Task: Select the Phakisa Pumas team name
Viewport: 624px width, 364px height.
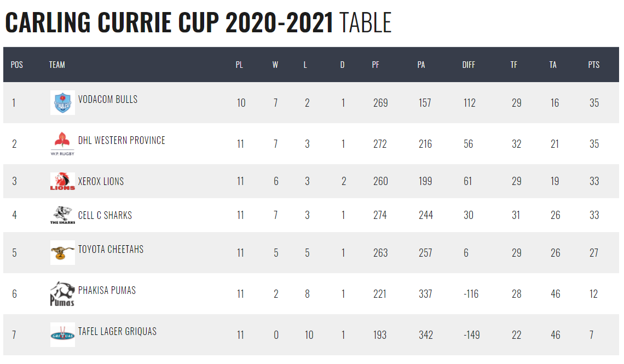Action: (107, 290)
